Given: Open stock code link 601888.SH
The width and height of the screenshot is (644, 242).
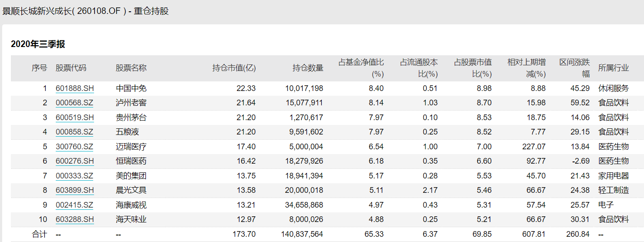Looking at the screenshot, I should (x=74, y=88).
